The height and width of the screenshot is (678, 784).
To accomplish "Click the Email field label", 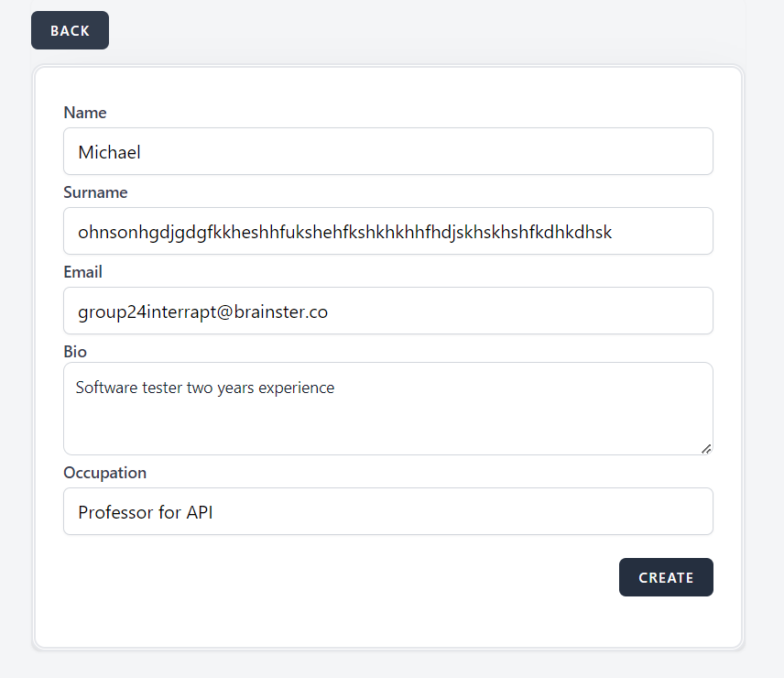I will [x=82, y=272].
